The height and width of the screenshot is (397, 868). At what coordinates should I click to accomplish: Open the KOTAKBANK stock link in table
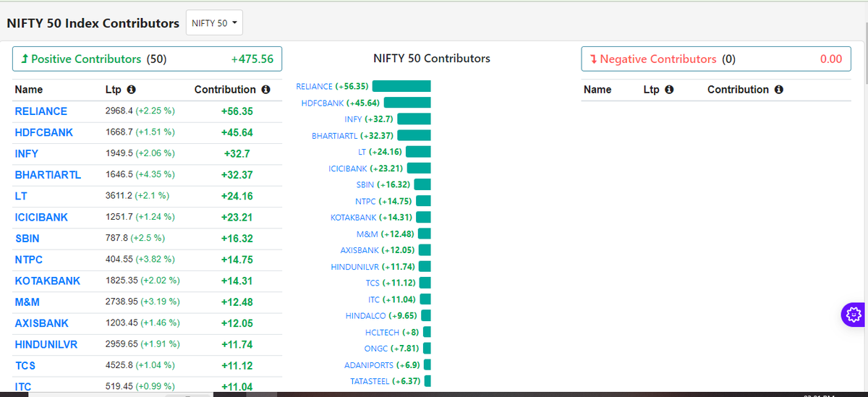(48, 281)
